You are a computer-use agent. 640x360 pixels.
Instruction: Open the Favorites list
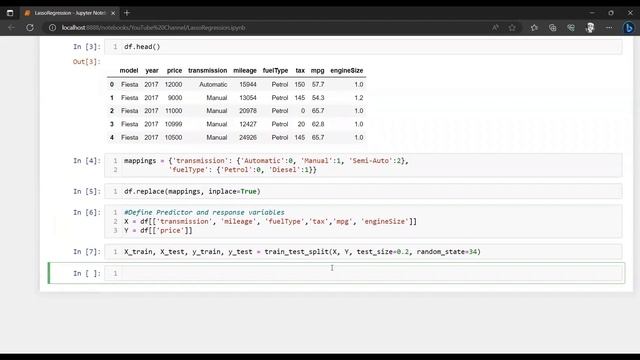[534, 28]
